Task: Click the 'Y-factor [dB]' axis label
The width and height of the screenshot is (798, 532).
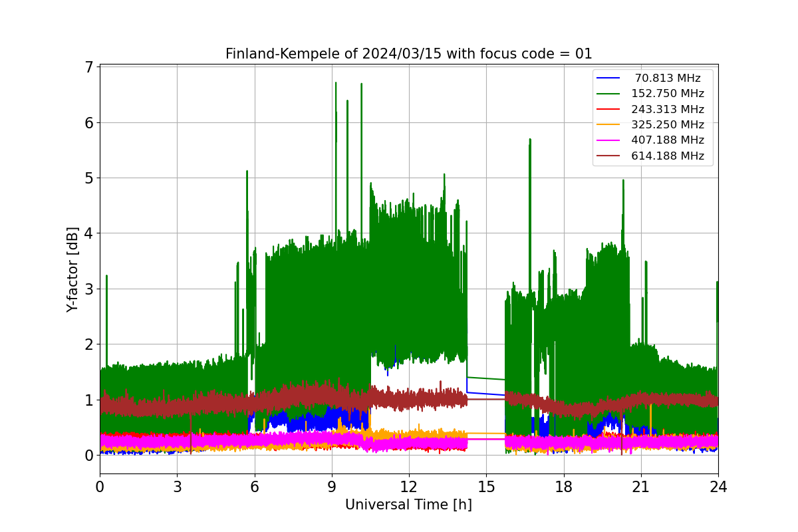Action: (x=72, y=269)
